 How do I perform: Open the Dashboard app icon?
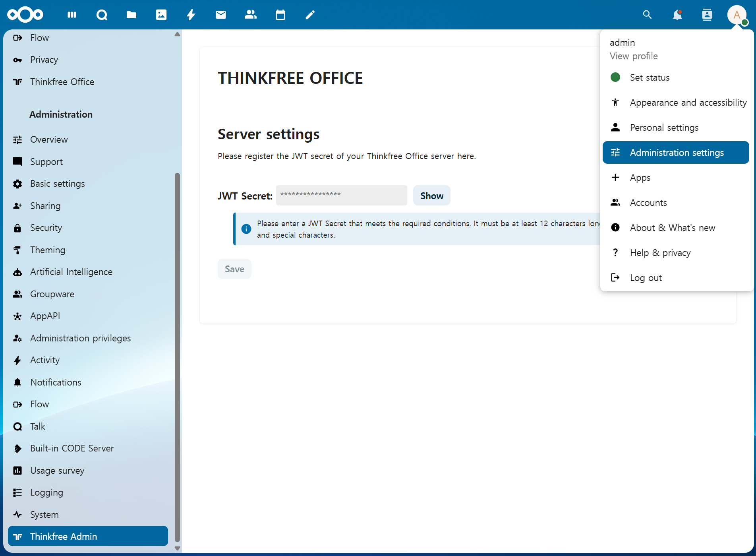72,15
